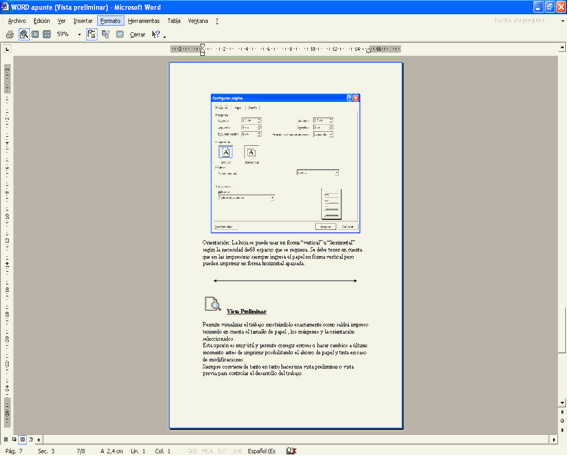Open toolbar options arrow beside help icon

[165, 37]
